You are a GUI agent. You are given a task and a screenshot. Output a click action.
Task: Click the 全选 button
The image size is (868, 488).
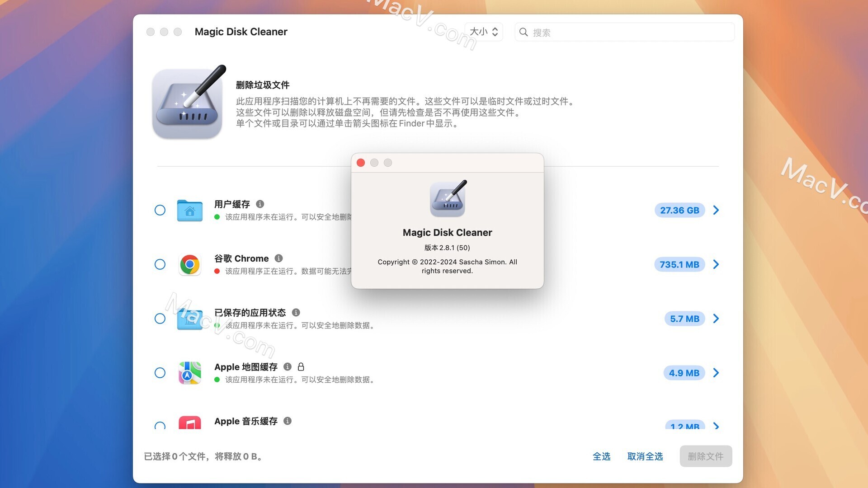(602, 456)
